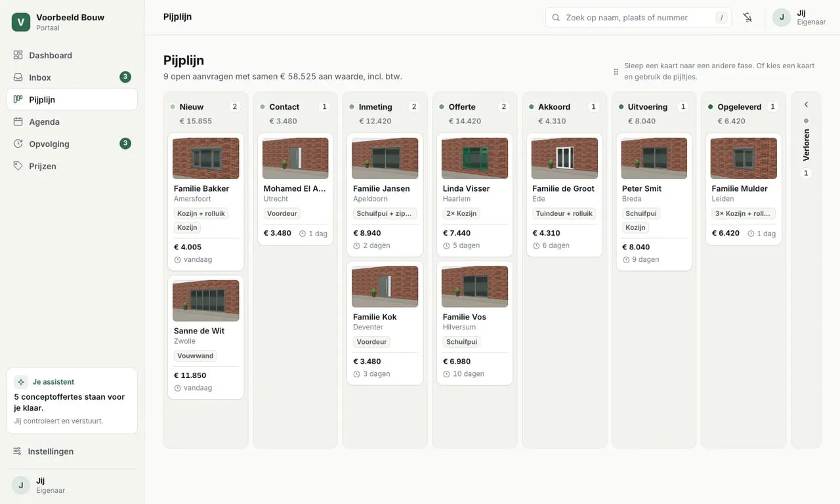Click the Nieuw column heading
The image size is (840, 504).
click(192, 107)
